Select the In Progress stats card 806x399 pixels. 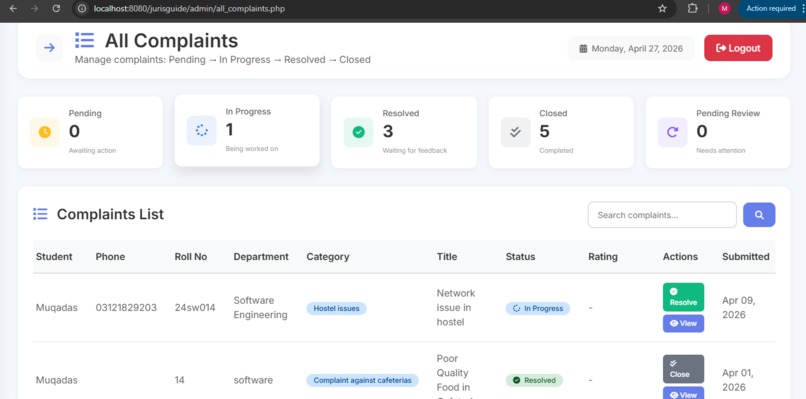pyautogui.click(x=247, y=131)
